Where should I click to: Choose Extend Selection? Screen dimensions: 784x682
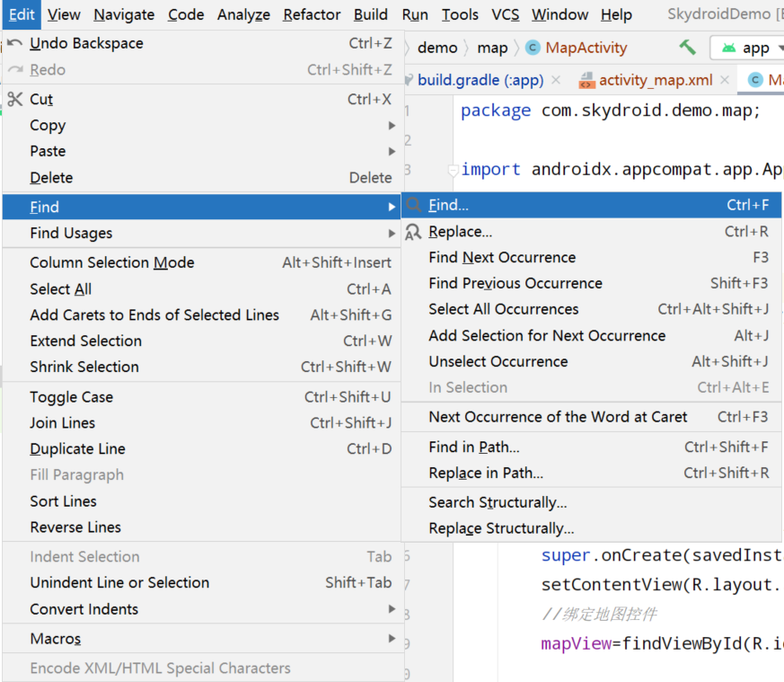click(x=202, y=341)
